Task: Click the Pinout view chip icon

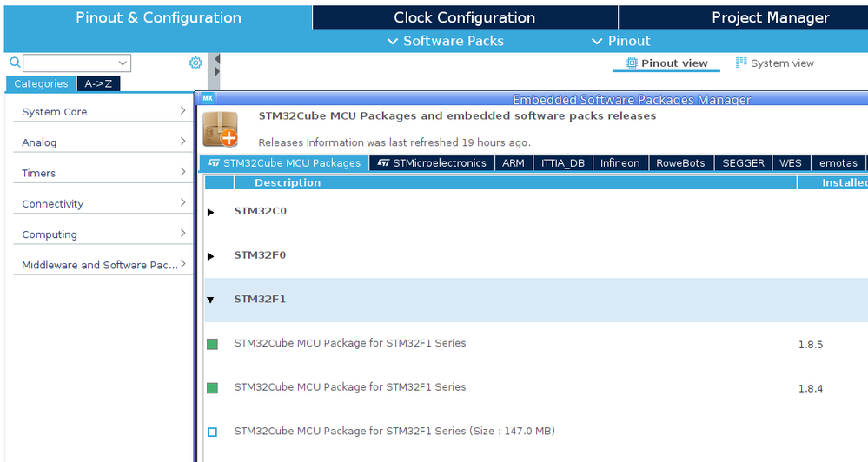Action: (632, 63)
